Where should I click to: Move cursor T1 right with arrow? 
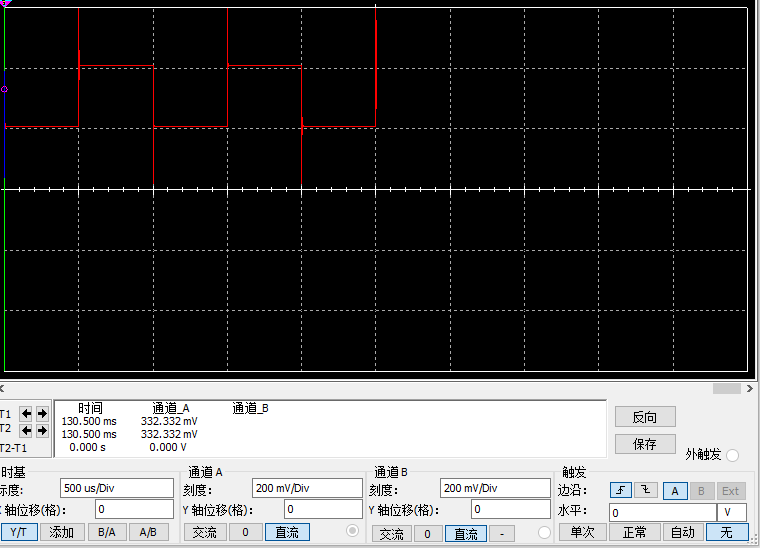click(x=42, y=414)
